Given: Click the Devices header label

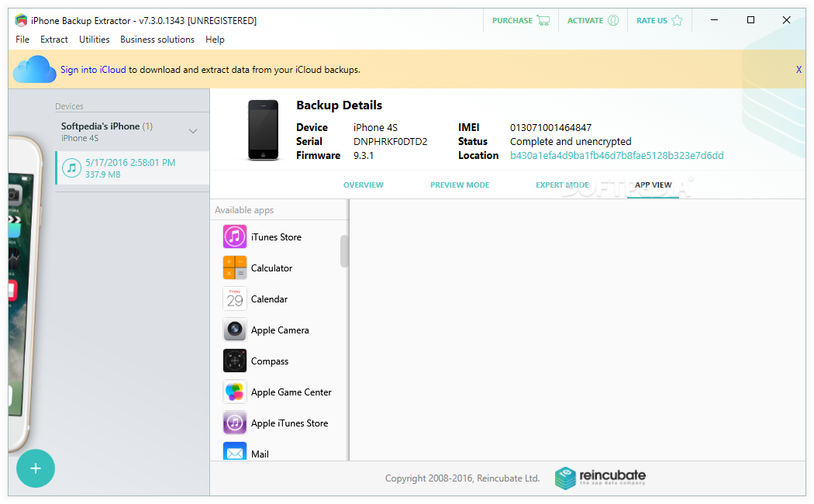Looking at the screenshot, I should click(x=69, y=106).
